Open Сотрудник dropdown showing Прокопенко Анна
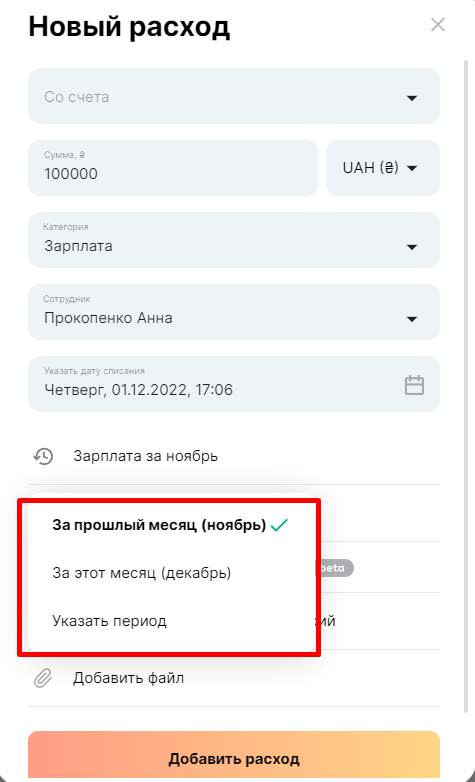This screenshot has height=782, width=475. pyautogui.click(x=234, y=312)
